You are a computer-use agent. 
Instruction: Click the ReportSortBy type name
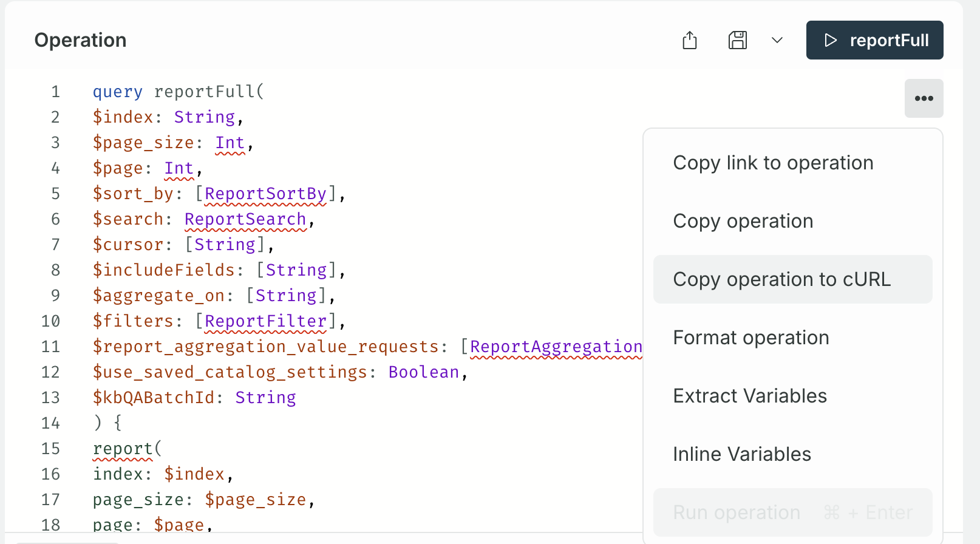click(x=265, y=194)
